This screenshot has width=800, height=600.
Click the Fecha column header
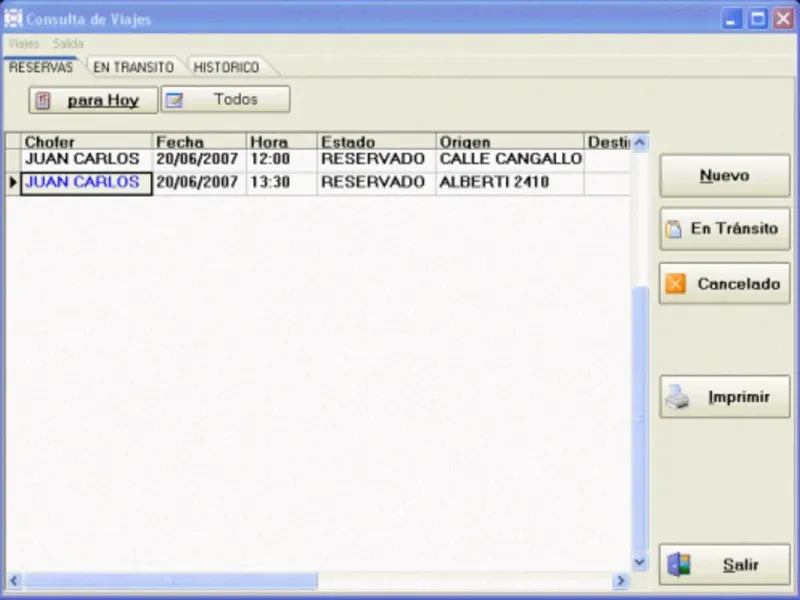coord(199,141)
